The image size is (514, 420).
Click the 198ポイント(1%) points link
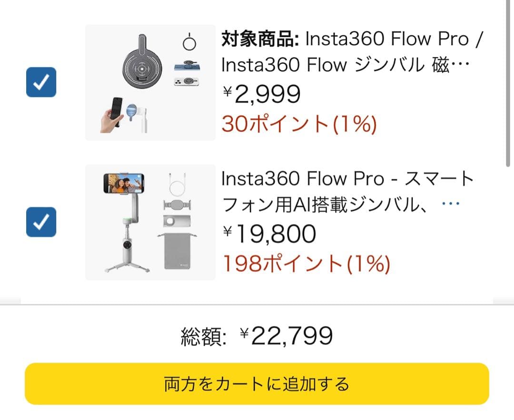coord(307,263)
